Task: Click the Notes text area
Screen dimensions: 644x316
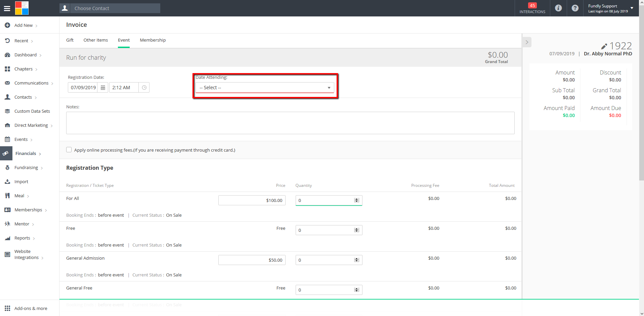Action: click(290, 123)
